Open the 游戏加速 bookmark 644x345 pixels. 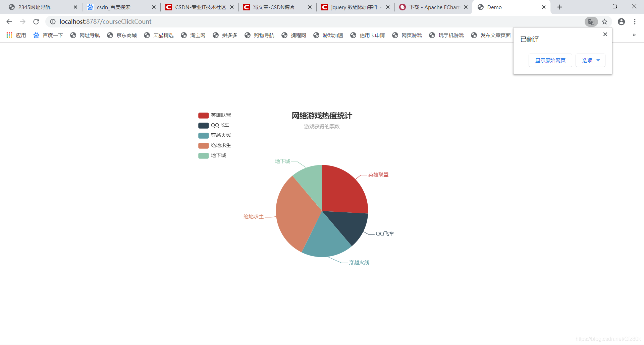328,35
